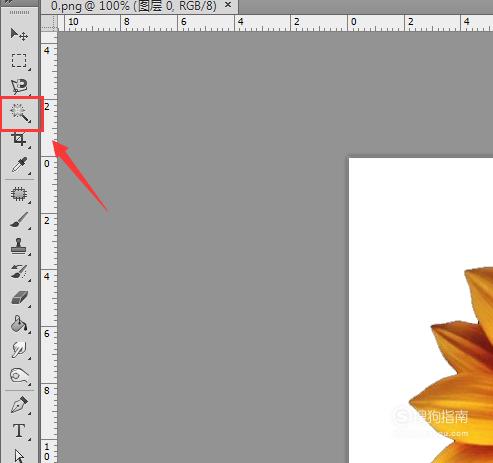The width and height of the screenshot is (493, 463).
Task: Click the toolbar grip handle at top
Action: coord(19,12)
